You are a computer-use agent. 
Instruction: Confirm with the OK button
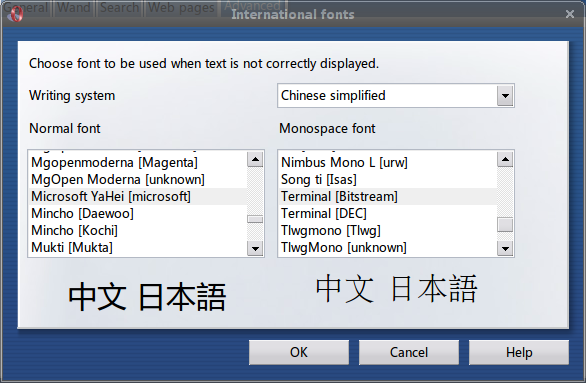click(x=299, y=352)
